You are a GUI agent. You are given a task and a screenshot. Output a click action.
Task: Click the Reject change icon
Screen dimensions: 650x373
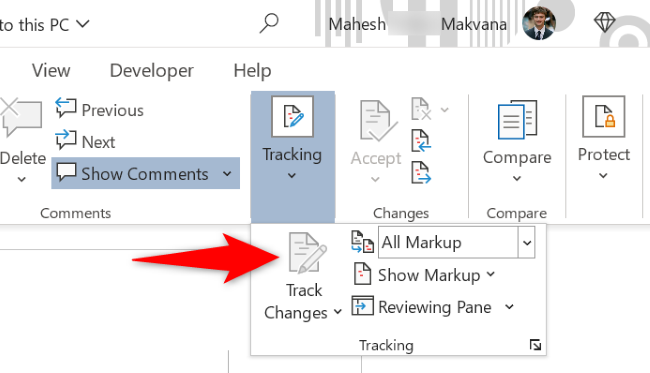point(421,109)
